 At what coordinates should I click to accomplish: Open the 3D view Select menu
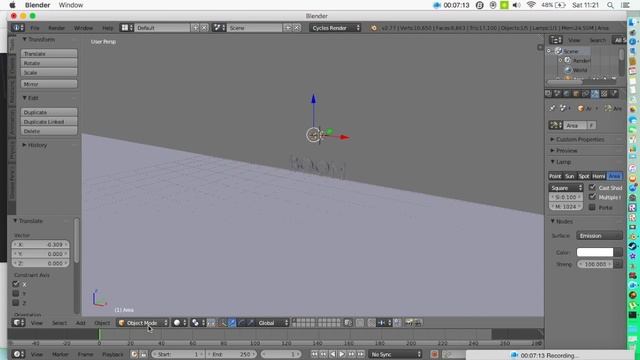[x=59, y=322]
